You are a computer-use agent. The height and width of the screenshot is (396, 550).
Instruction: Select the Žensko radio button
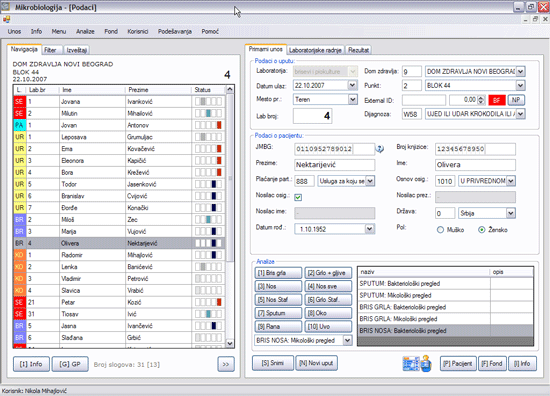tap(482, 230)
